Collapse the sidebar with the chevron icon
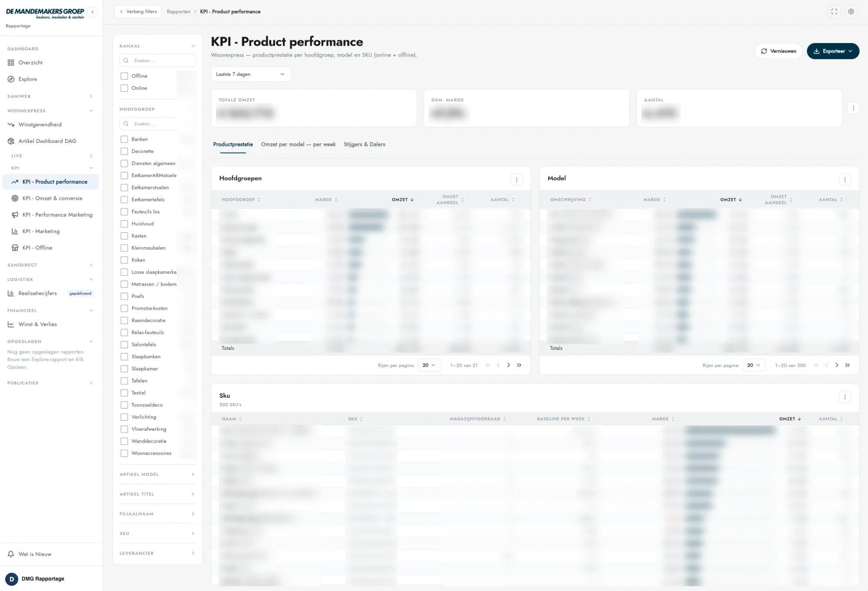Screen dimensions: 868x591 [92, 12]
